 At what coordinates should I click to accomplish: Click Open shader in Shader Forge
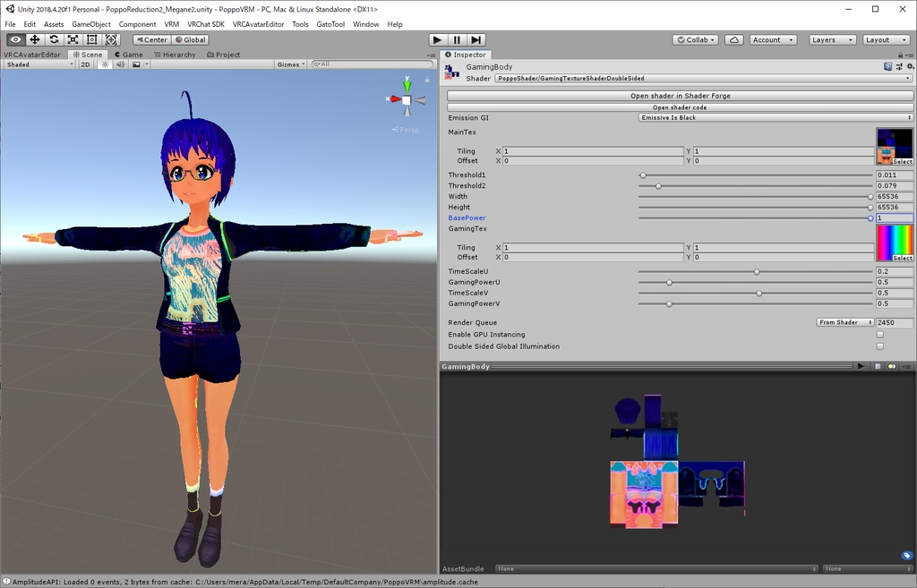pos(681,95)
